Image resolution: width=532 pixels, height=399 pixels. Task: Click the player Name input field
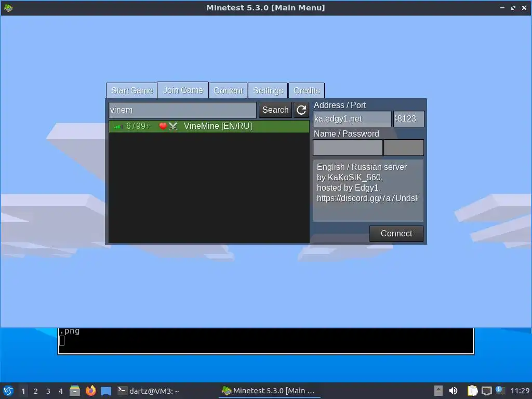pos(348,148)
